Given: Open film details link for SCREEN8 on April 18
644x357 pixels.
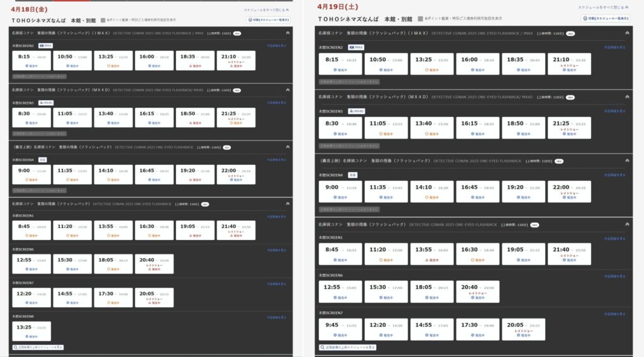Looking at the screenshot, I should point(277,317).
